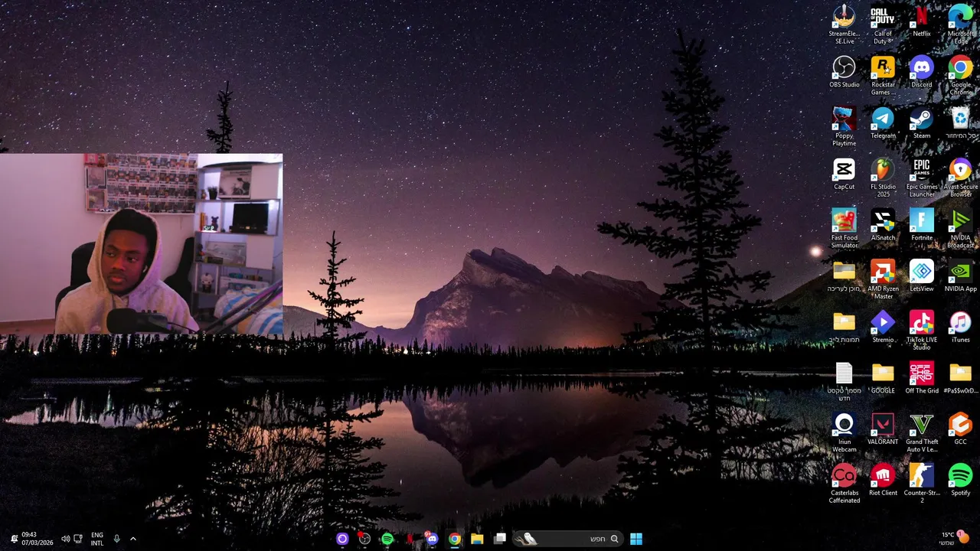The height and width of the screenshot is (551, 980).
Task: Select the Steam desktop icon
Action: pos(922,123)
